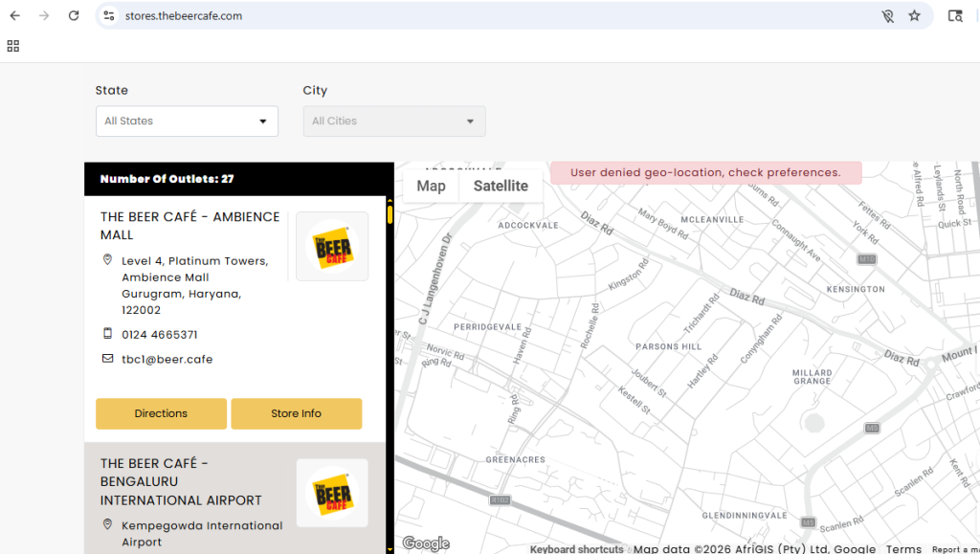Click the geo-location denied alert message

pyautogui.click(x=705, y=172)
